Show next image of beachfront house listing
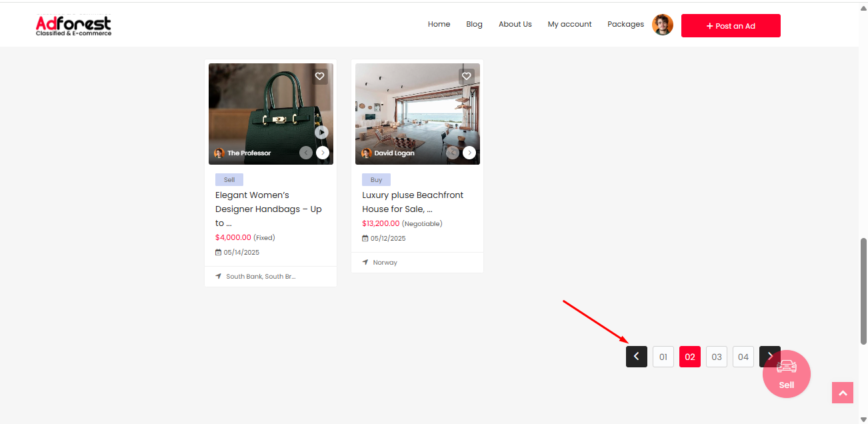This screenshot has height=424, width=868. (x=469, y=153)
